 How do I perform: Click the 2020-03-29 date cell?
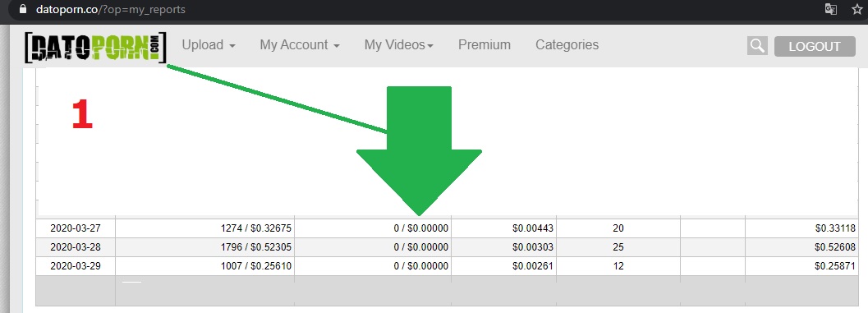pos(76,266)
